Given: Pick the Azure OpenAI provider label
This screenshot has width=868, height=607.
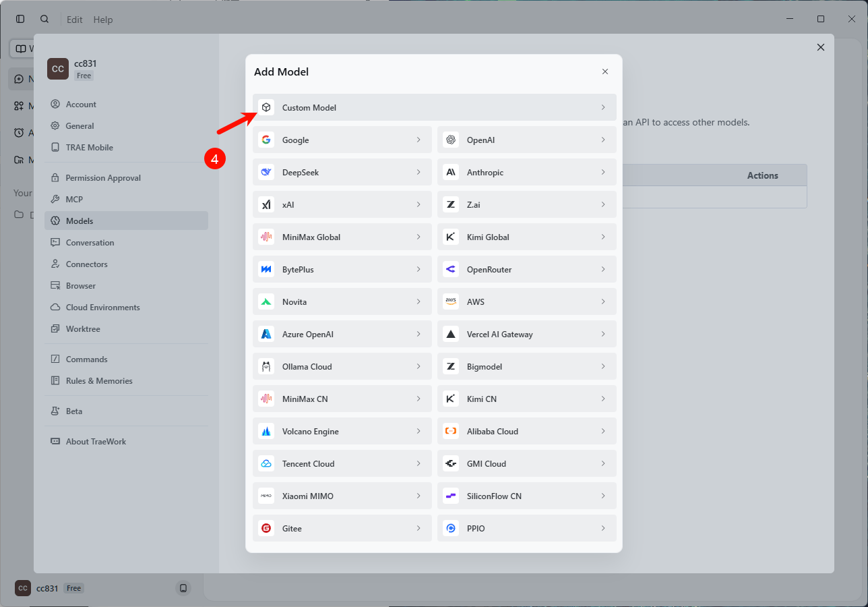Looking at the screenshot, I should click(308, 335).
